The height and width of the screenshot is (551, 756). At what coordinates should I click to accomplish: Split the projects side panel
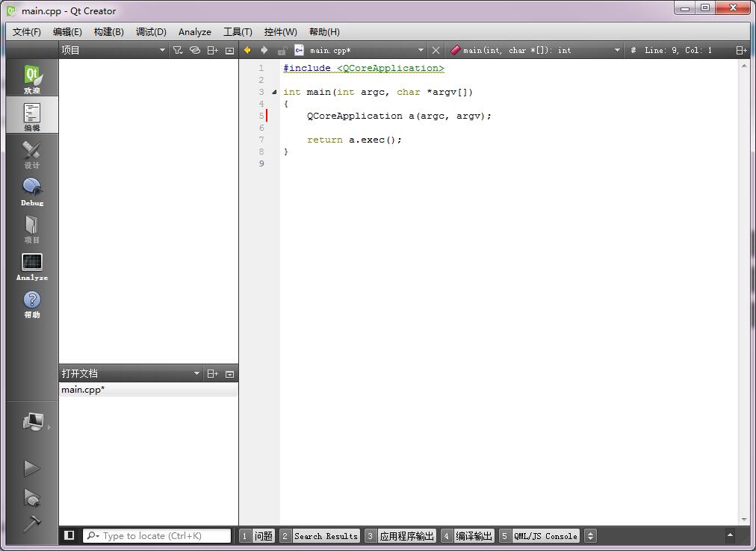(x=213, y=50)
